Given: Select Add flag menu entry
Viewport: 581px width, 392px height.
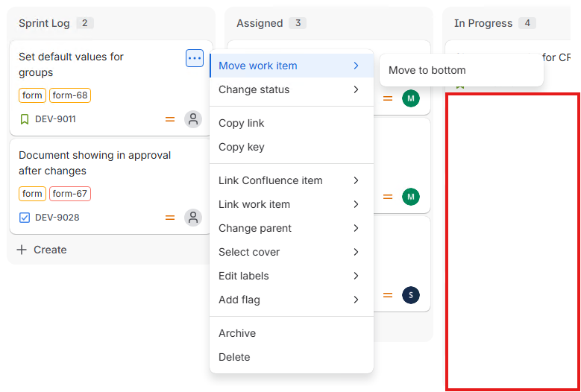Looking at the screenshot, I should coord(292,300).
